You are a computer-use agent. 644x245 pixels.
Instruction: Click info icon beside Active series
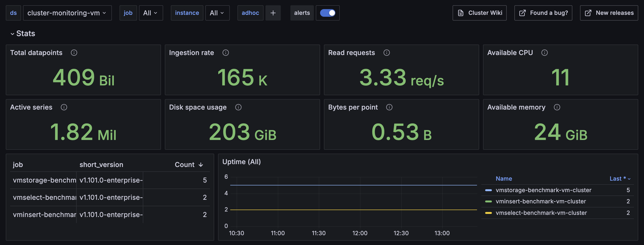pos(64,107)
